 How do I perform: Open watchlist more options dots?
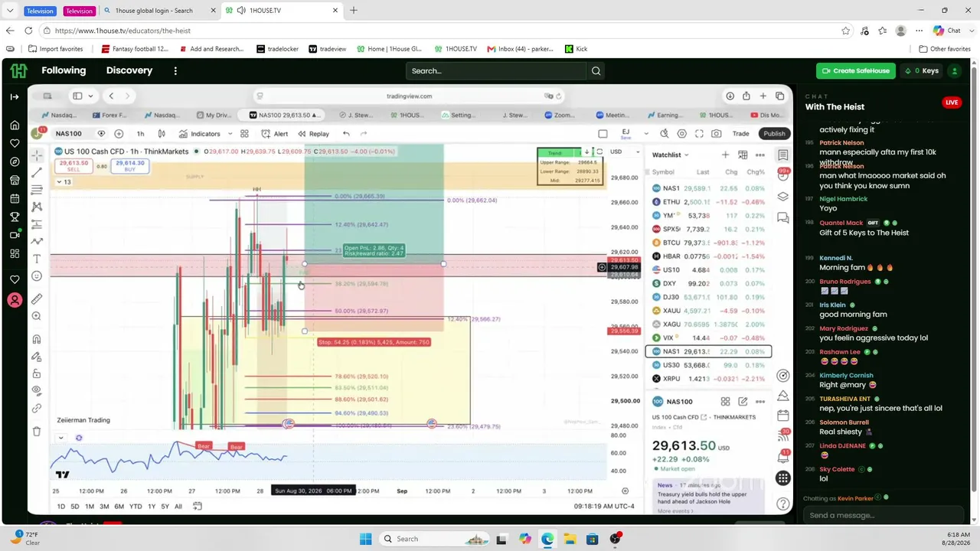[x=761, y=155]
